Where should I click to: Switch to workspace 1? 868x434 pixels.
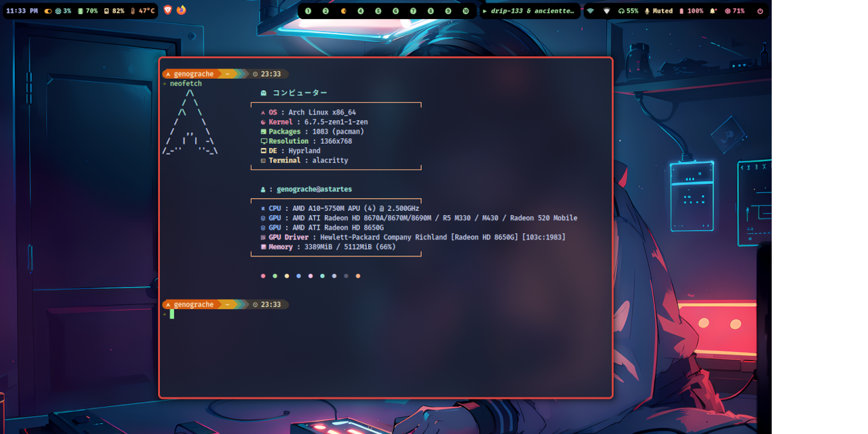[308, 11]
